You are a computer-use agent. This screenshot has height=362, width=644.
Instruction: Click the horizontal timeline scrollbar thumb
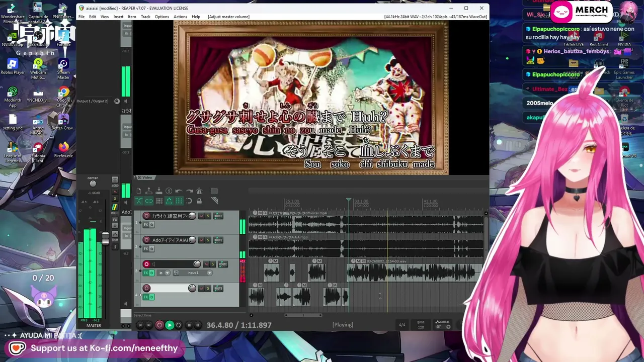(304, 315)
